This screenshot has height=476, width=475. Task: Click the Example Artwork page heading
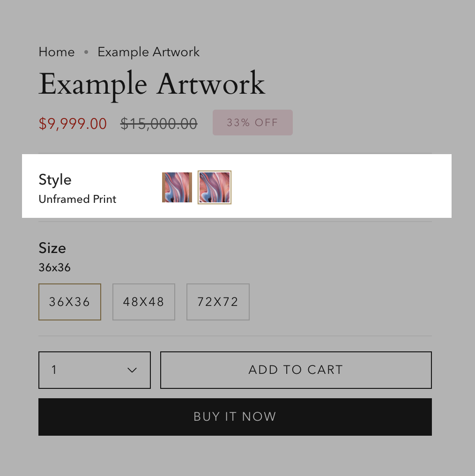(152, 84)
